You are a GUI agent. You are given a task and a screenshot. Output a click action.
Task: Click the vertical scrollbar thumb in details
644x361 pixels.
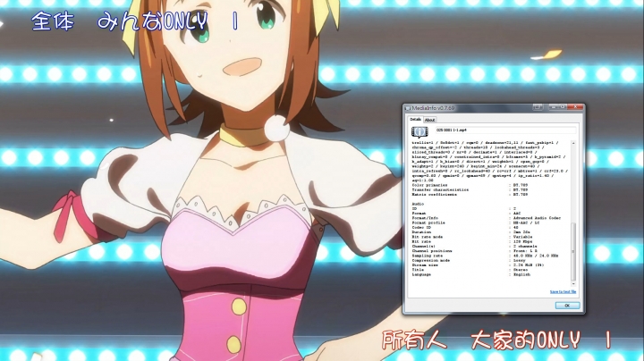point(573,251)
